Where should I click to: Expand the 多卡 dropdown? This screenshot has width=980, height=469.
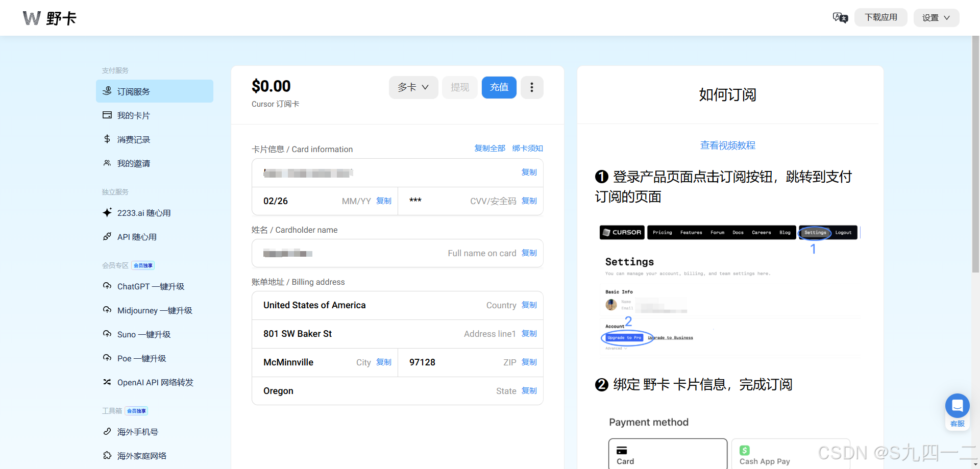(x=413, y=87)
